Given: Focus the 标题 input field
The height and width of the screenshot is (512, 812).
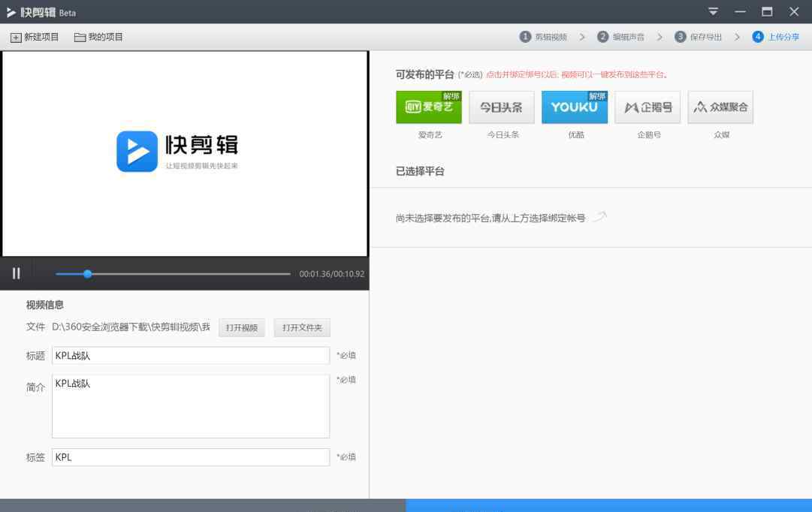Looking at the screenshot, I should point(191,356).
